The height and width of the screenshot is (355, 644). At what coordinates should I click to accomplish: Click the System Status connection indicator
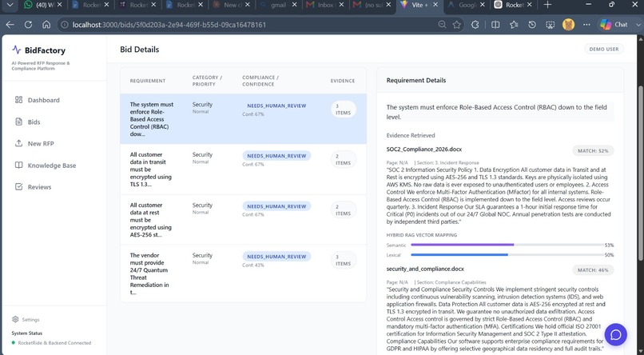pos(51,343)
